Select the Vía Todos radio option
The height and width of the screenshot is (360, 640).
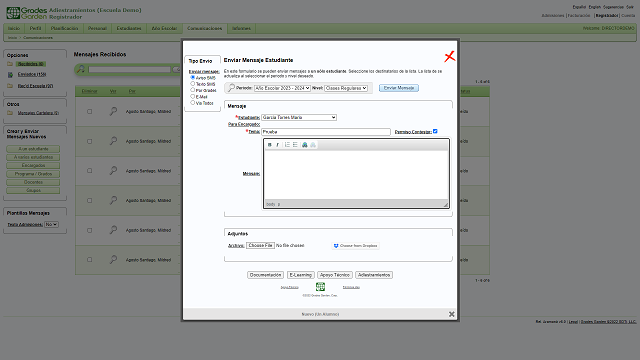tap(193, 103)
